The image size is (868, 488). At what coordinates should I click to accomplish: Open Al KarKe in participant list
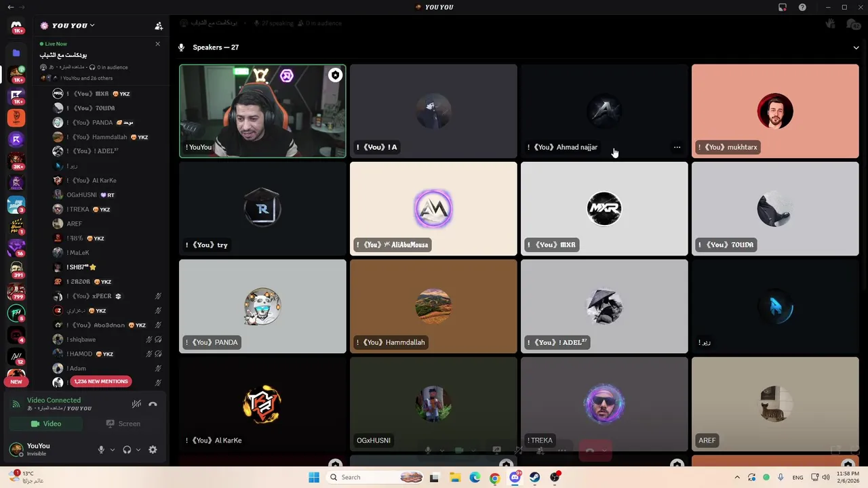pyautogui.click(x=108, y=180)
